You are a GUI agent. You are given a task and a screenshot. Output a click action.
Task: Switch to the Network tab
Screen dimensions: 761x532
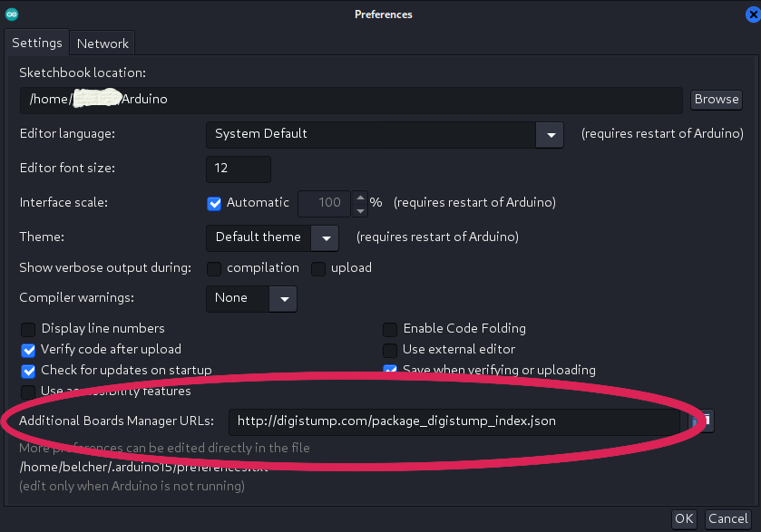click(x=102, y=44)
